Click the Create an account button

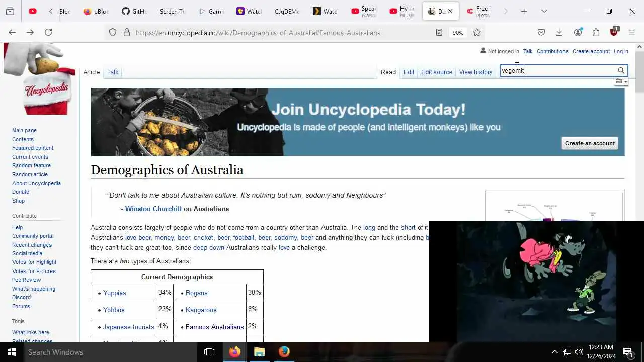pos(590,143)
